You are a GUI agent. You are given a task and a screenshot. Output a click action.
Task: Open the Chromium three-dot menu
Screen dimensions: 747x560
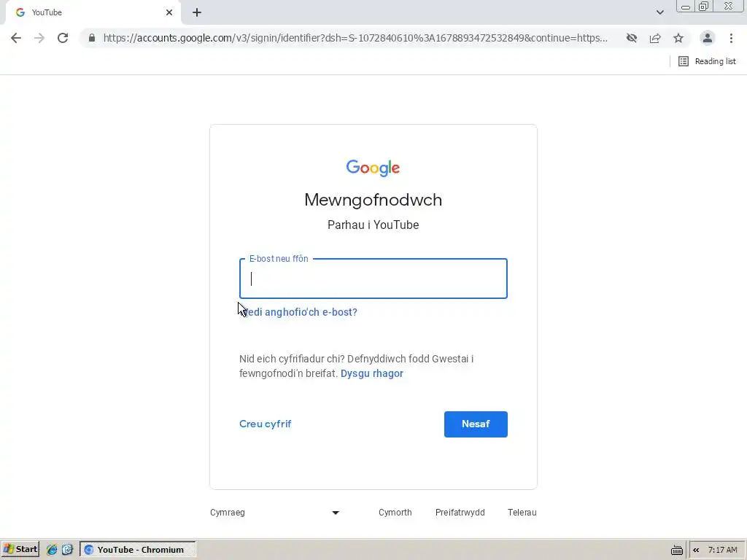731,38
